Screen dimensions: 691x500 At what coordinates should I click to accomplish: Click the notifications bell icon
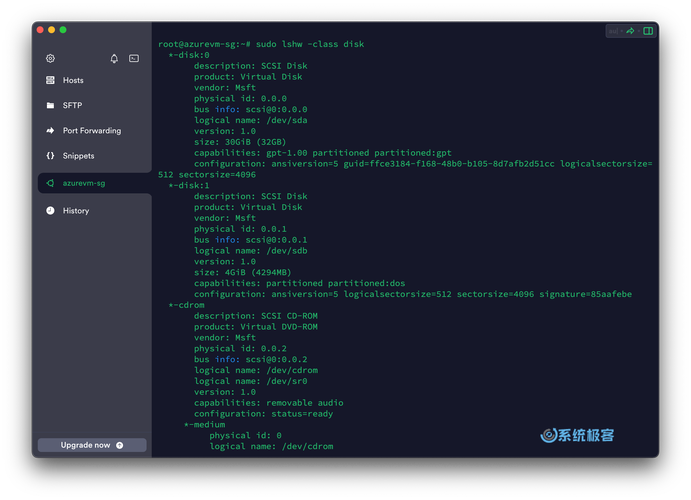pos(114,59)
